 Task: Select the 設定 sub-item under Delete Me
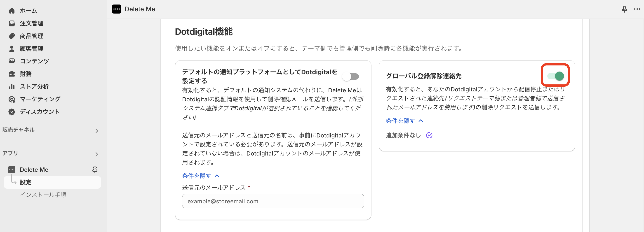52,182
